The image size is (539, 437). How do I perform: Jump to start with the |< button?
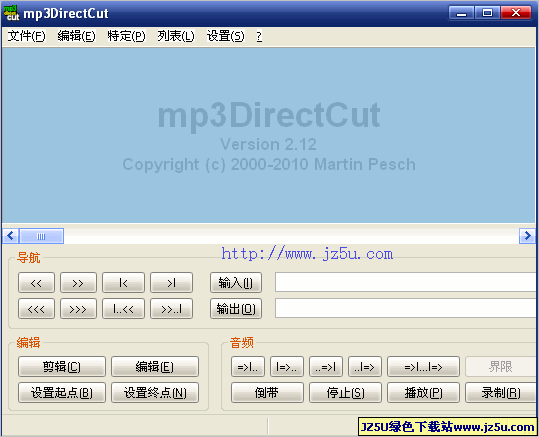pos(123,283)
